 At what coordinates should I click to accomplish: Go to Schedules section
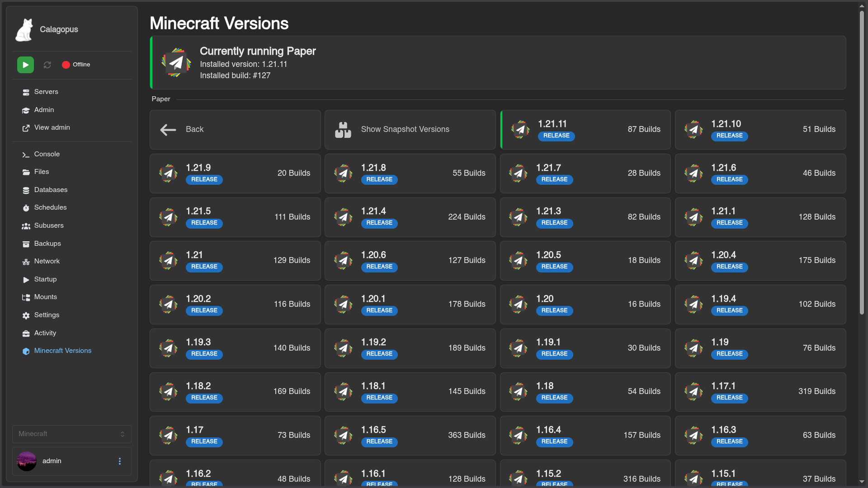(x=50, y=208)
